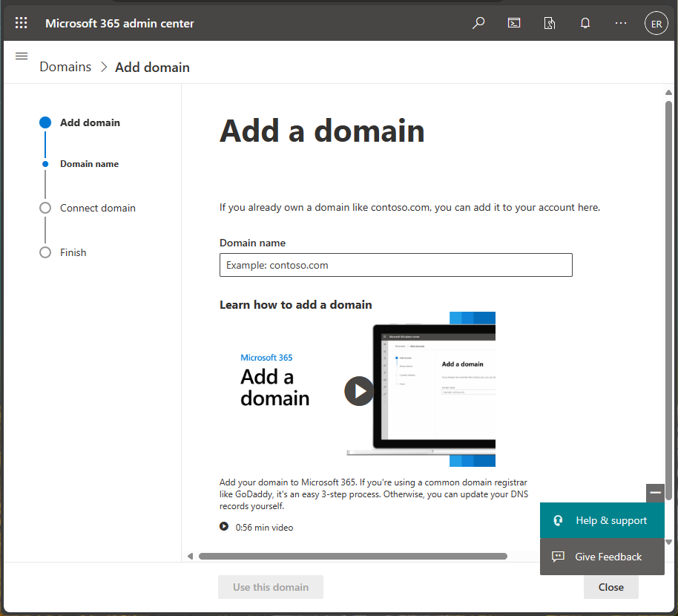Image resolution: width=678 pixels, height=616 pixels.
Task: Open the ER account avatar
Action: coord(656,23)
